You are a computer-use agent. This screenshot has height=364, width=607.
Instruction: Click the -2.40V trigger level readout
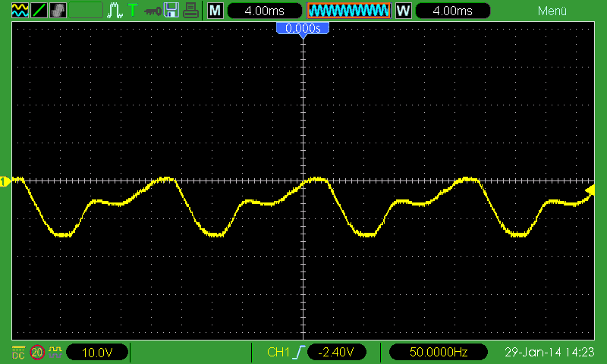336,352
